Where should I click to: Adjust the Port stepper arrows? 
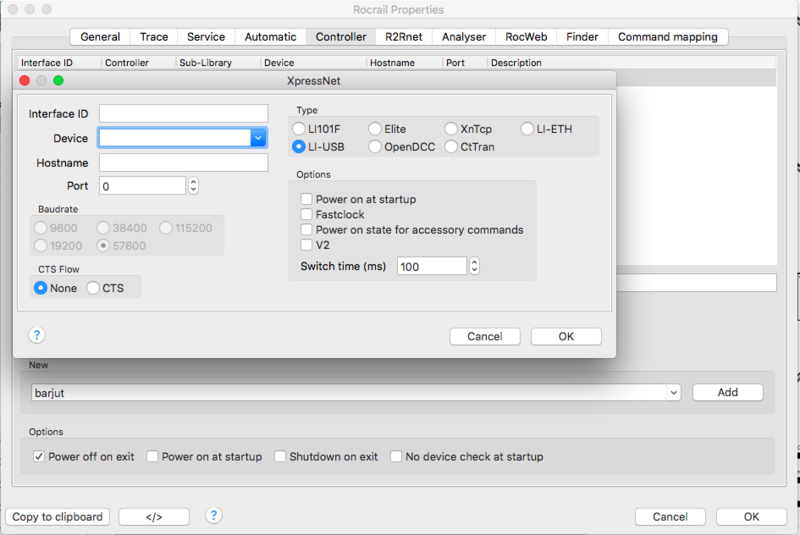(x=193, y=186)
